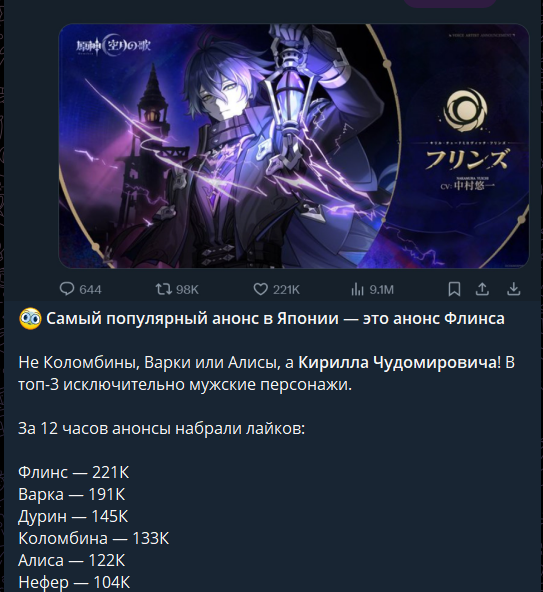The image size is (543, 592).
Task: Click the 221K likes count beside heart
Action: 286,290
